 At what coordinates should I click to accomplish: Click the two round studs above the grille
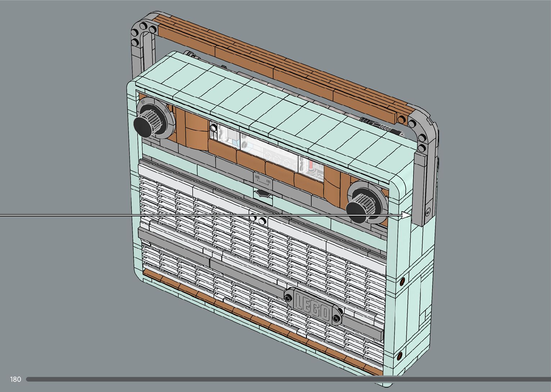pyautogui.click(x=258, y=220)
